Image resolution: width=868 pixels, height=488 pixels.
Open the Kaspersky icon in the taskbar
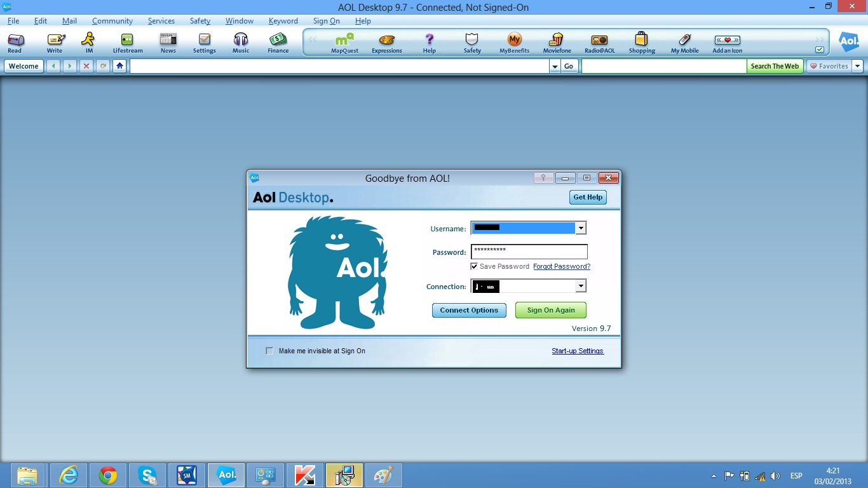304,475
